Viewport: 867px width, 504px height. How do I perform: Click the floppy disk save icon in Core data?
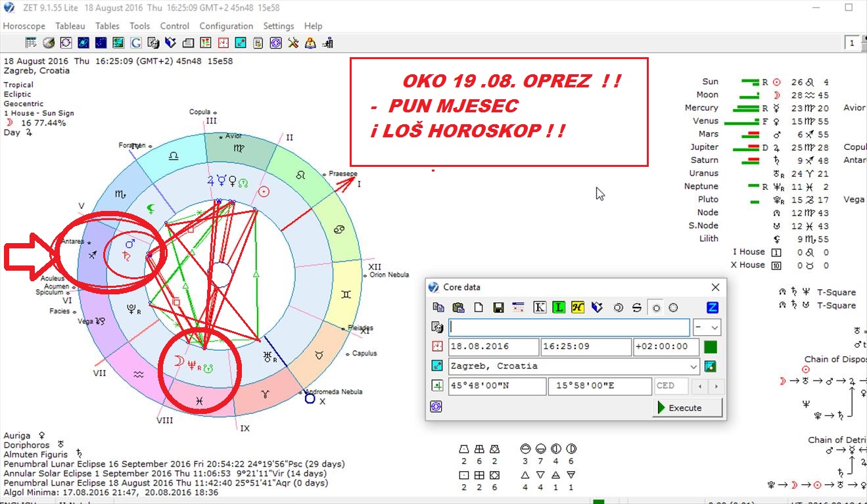tap(498, 308)
